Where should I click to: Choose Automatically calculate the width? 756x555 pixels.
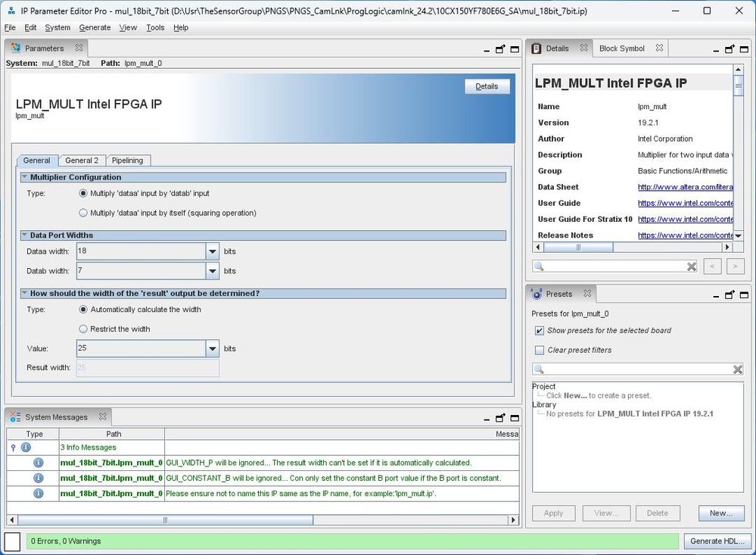(x=83, y=310)
